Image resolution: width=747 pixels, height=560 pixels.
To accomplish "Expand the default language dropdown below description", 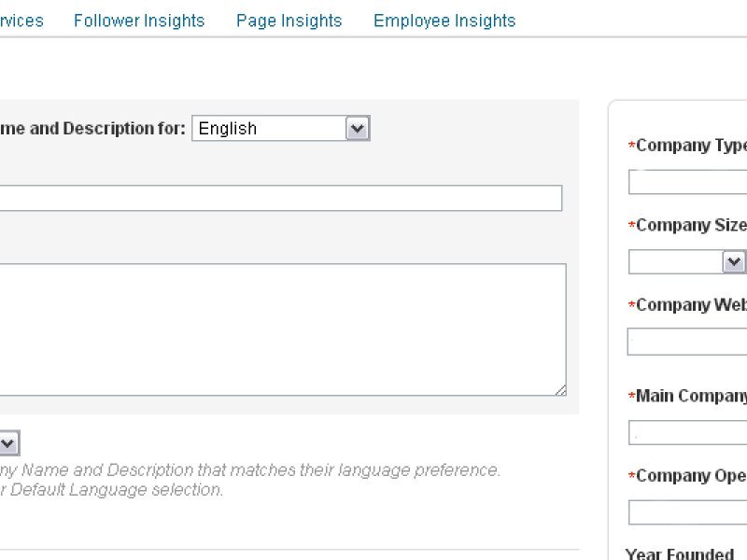I will [x=7, y=443].
